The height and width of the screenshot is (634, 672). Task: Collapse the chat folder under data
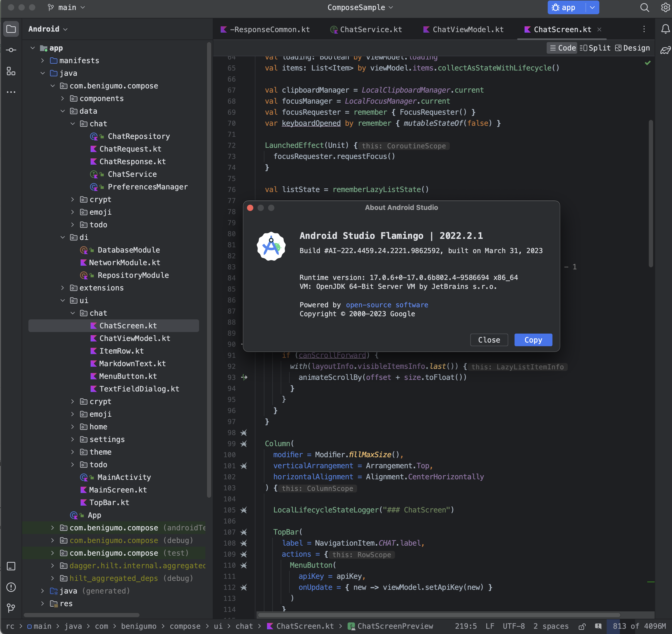(x=73, y=123)
